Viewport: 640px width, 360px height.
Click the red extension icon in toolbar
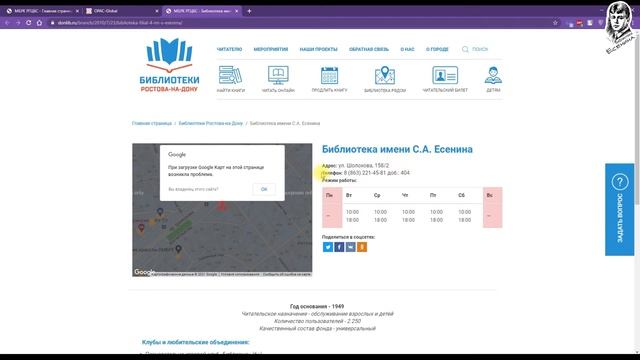(x=580, y=23)
